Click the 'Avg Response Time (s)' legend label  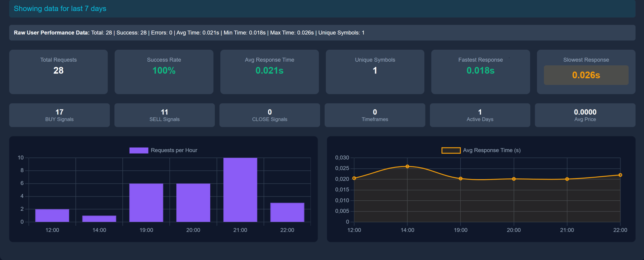(492, 150)
